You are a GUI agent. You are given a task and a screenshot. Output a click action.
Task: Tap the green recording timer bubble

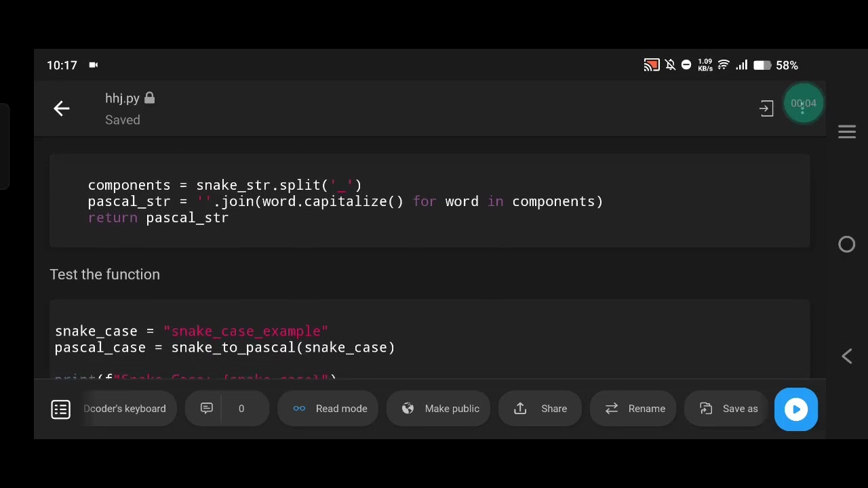(804, 103)
